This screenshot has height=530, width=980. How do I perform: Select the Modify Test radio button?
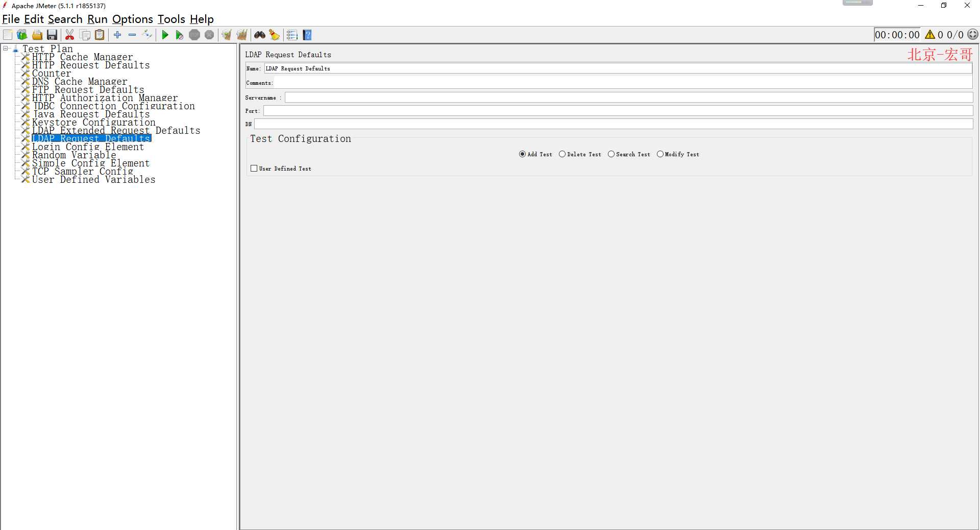pyautogui.click(x=678, y=154)
